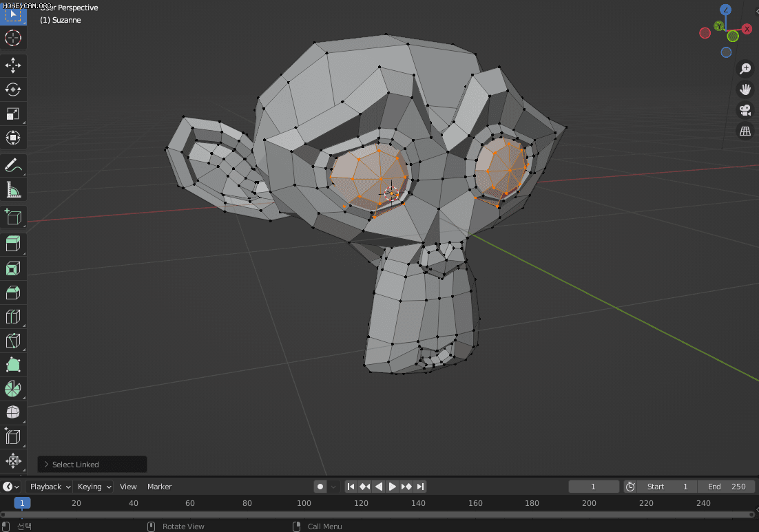
Task: Switch perspective/orthographic grid icon
Action: click(x=745, y=131)
